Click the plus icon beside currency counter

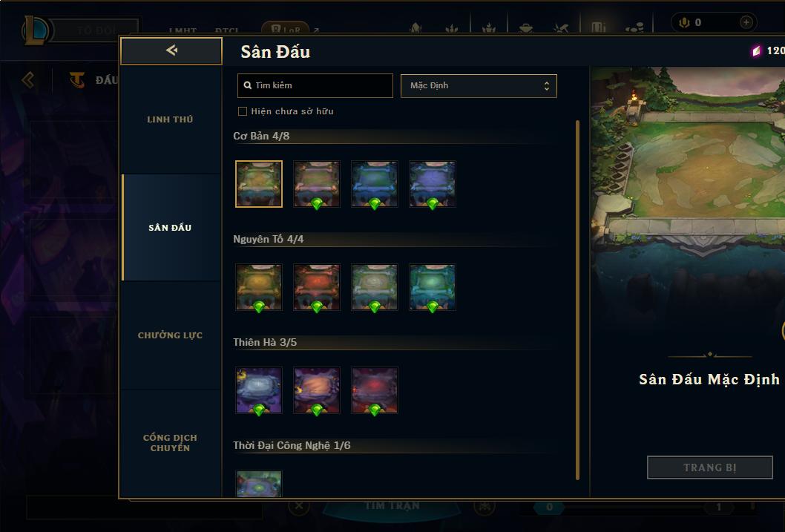pos(746,22)
